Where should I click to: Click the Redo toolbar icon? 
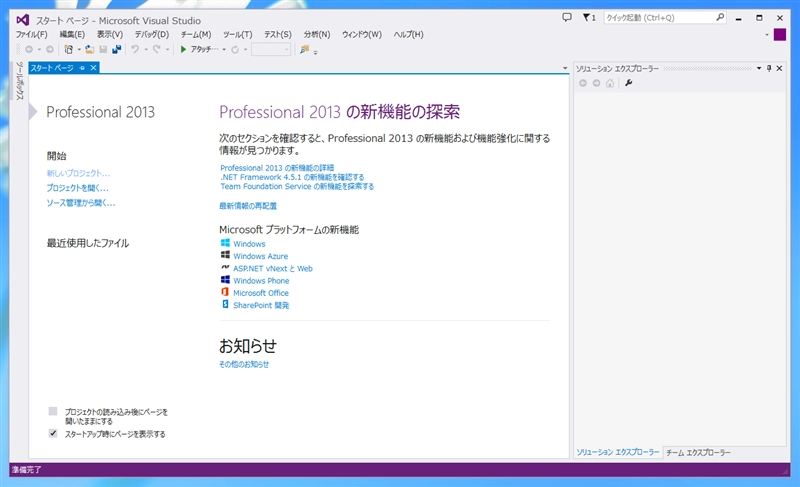[x=157, y=49]
